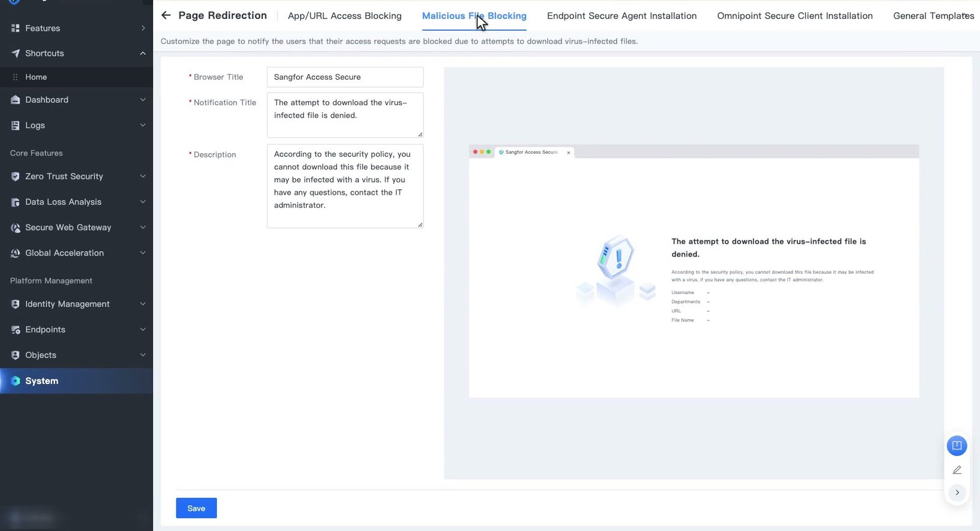The width and height of the screenshot is (980, 531).
Task: Click the back arrow beside Page Redirection
Action: click(x=166, y=15)
